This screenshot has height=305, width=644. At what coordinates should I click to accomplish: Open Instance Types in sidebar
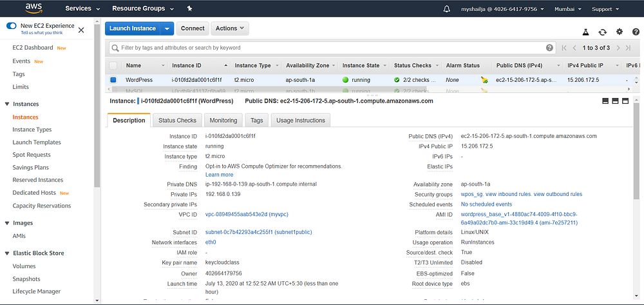32,130
